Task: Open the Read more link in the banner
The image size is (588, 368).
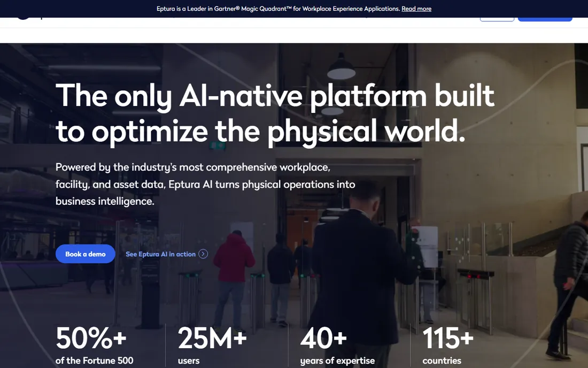Action: point(416,9)
